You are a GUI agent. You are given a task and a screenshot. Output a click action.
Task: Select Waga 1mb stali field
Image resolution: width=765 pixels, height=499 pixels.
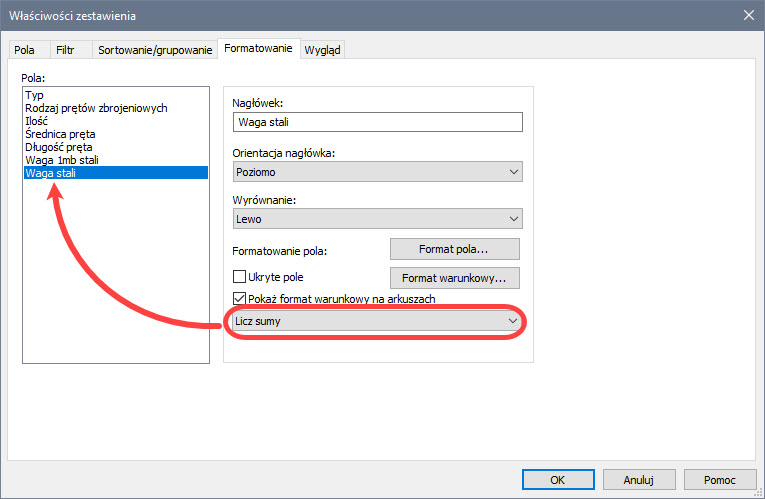pos(62,160)
